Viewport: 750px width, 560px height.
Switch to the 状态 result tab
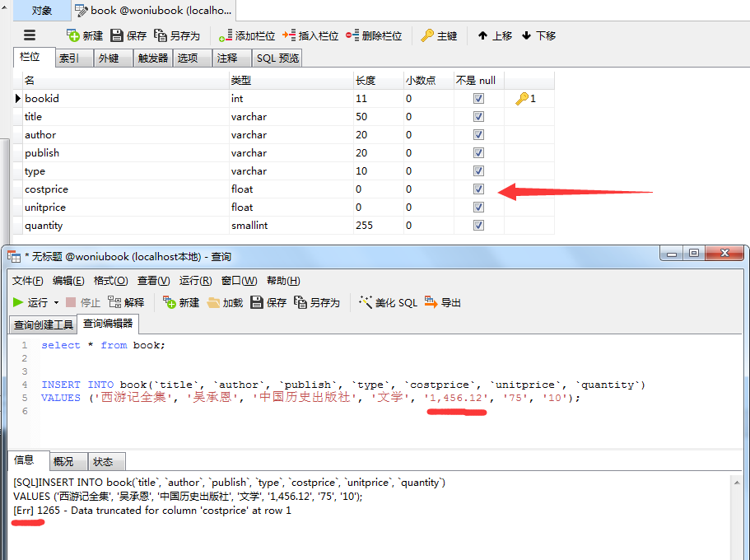(x=107, y=461)
